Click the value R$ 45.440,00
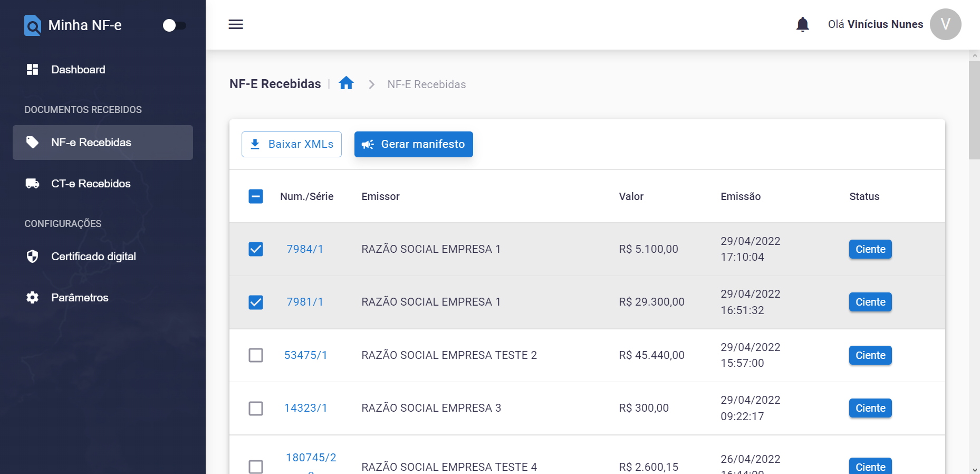Image resolution: width=980 pixels, height=474 pixels. point(652,355)
